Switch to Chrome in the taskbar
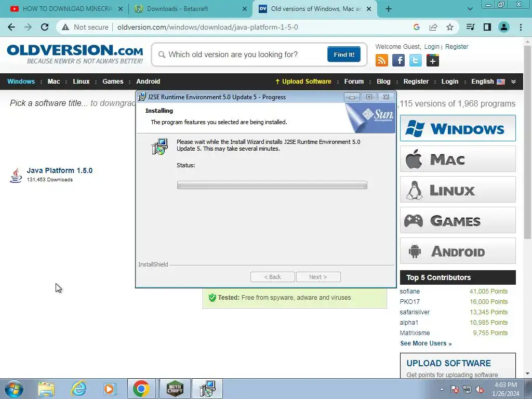 pos(141,389)
